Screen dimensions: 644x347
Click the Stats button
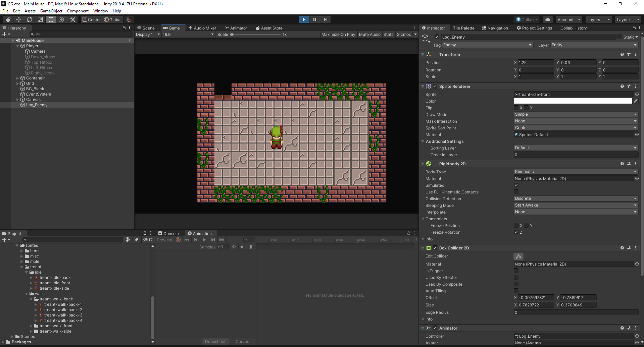(x=388, y=34)
